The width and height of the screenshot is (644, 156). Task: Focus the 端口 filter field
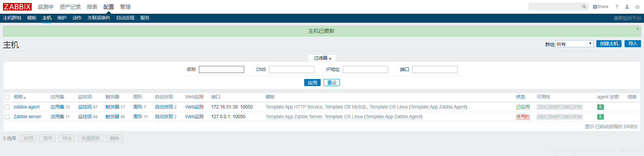435,69
